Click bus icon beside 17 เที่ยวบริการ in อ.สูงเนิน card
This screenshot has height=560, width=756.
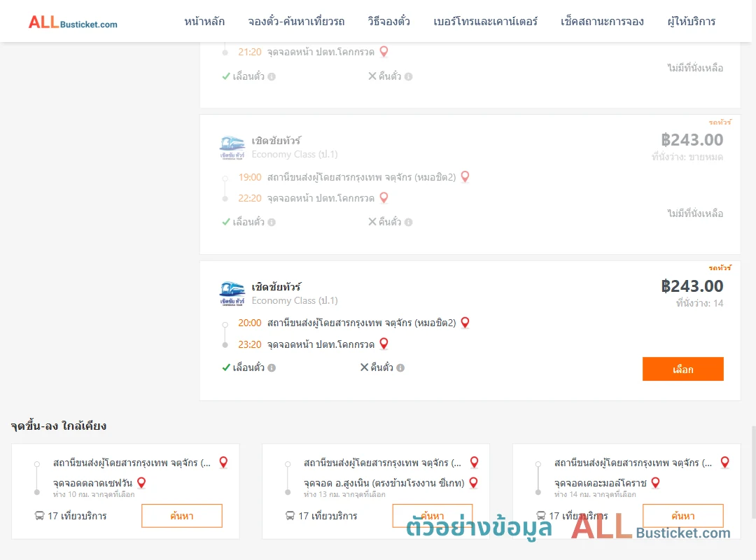pos(290,516)
